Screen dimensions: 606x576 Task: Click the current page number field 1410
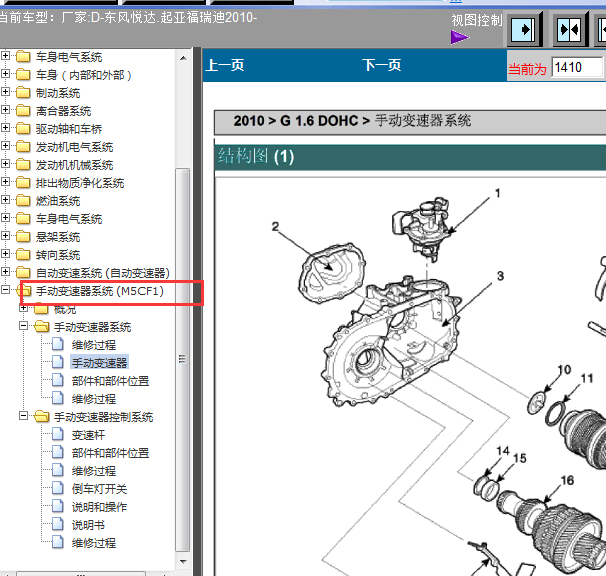[577, 68]
